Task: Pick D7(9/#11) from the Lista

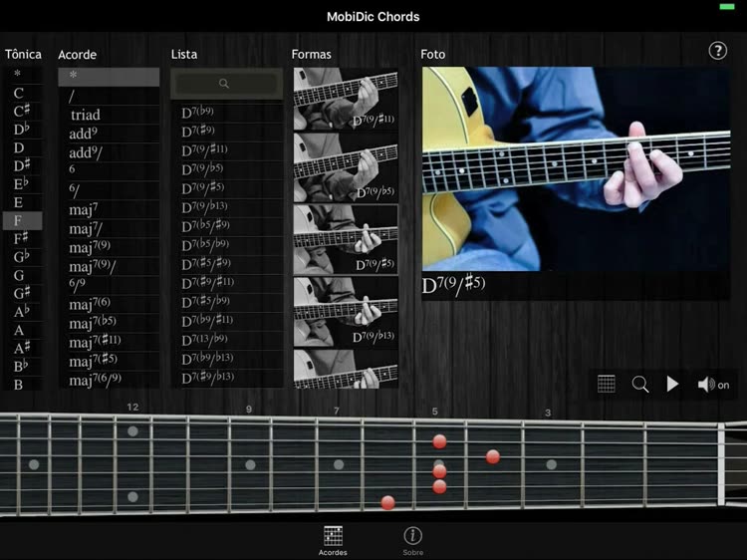Action: 226,150
